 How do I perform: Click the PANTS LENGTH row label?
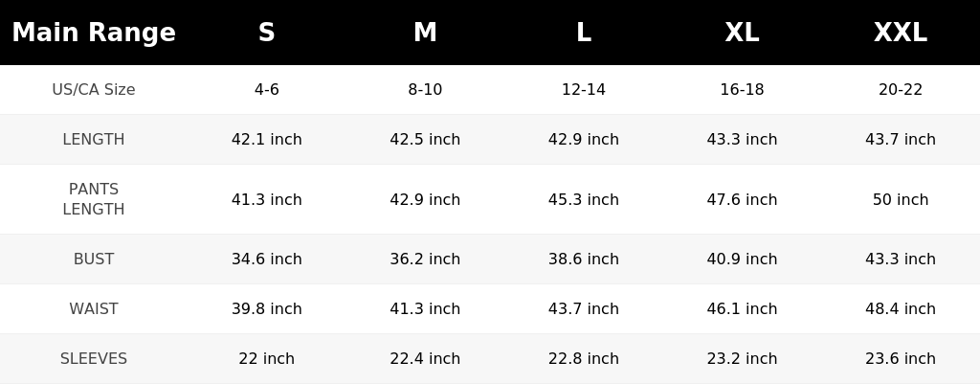94,199
